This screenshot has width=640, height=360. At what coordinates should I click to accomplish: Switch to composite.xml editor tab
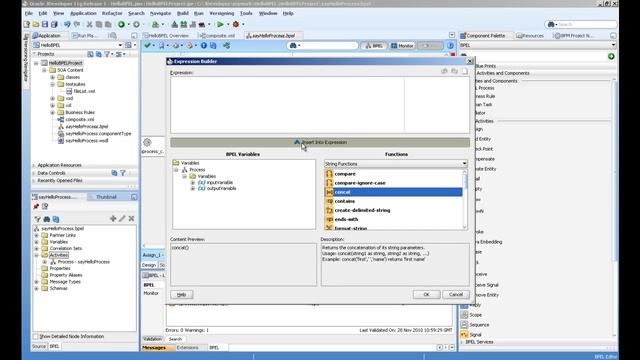point(218,36)
